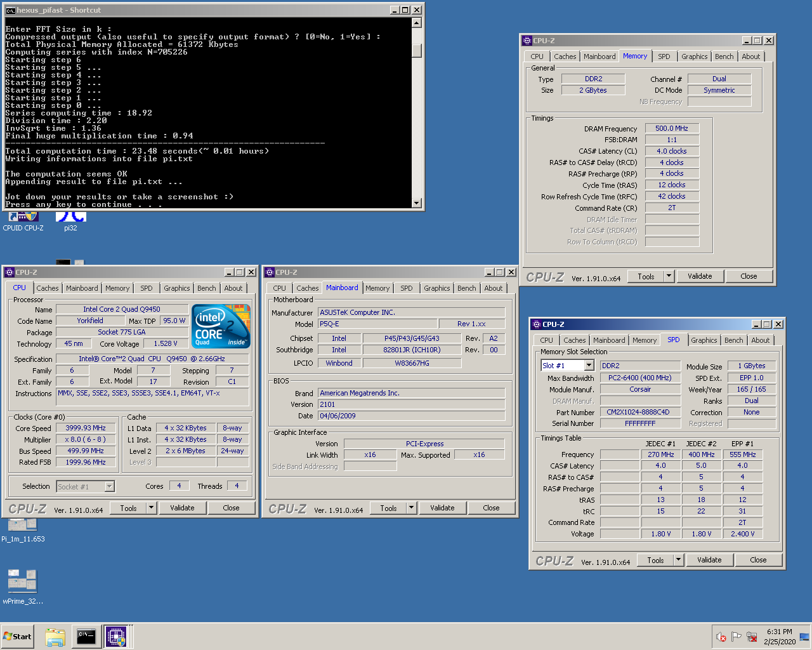Click the BIOS Version 2101 field
This screenshot has width=812, height=650.
(411, 404)
